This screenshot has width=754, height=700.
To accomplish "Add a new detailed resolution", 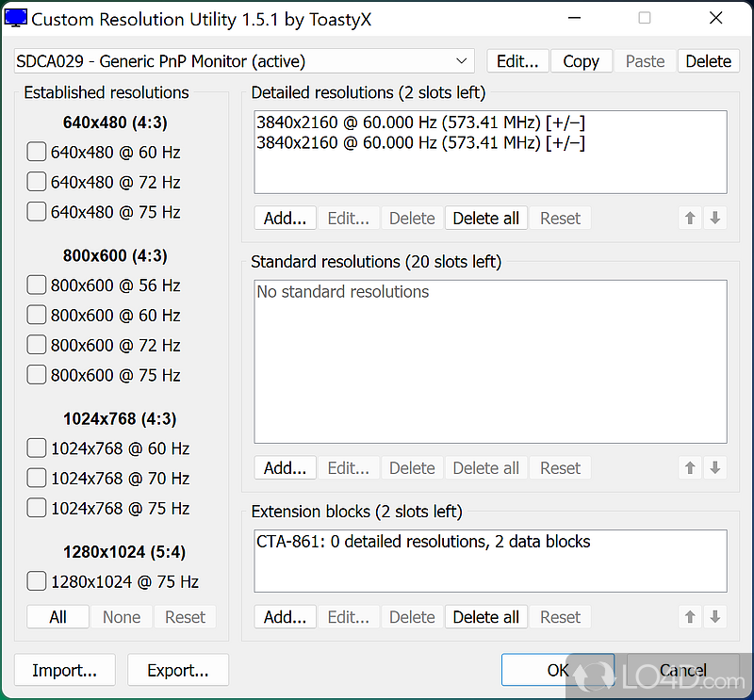I will [285, 218].
